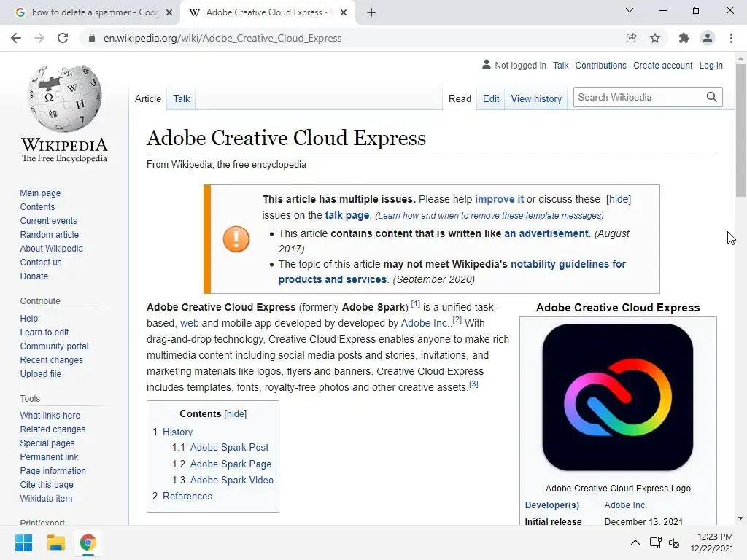
Task: Click Donate in the sidebar
Action: point(34,276)
